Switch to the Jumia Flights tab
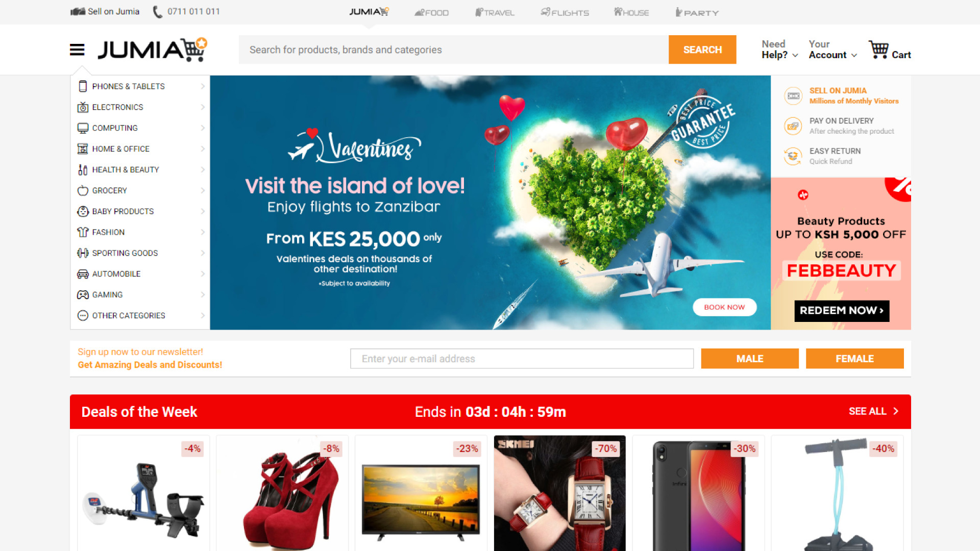The height and width of the screenshot is (551, 980). [x=565, y=12]
